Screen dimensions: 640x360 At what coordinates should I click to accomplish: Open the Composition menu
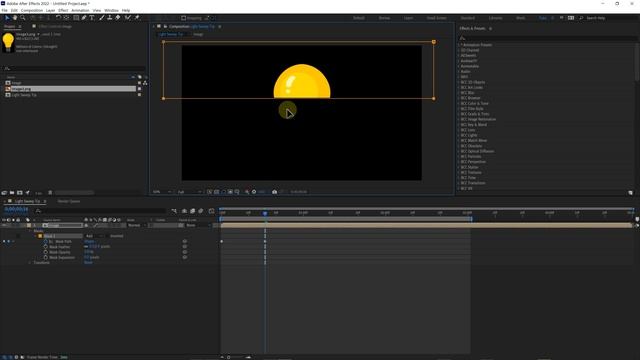point(32,10)
